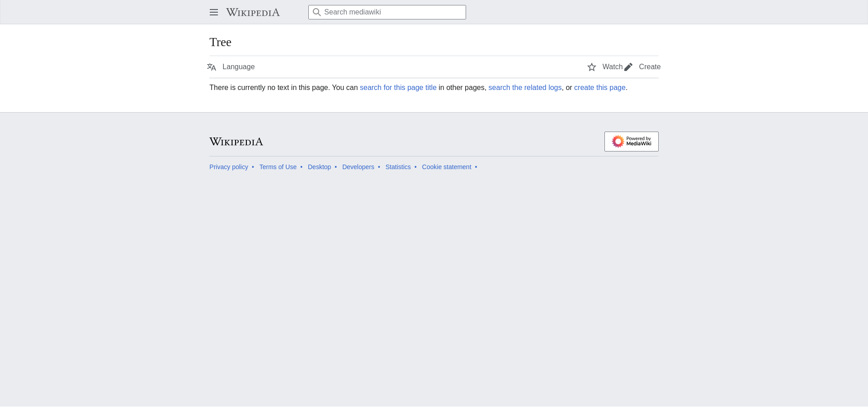This screenshot has height=407, width=868.
Task: Open the Terms of Use link
Action: pyautogui.click(x=278, y=167)
